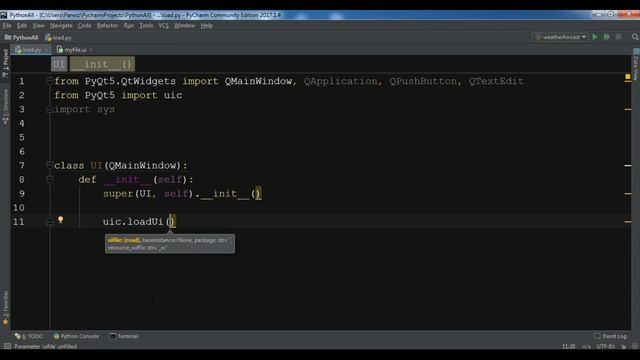
Task: Switch to the load.py editor tab
Action: (x=31, y=50)
